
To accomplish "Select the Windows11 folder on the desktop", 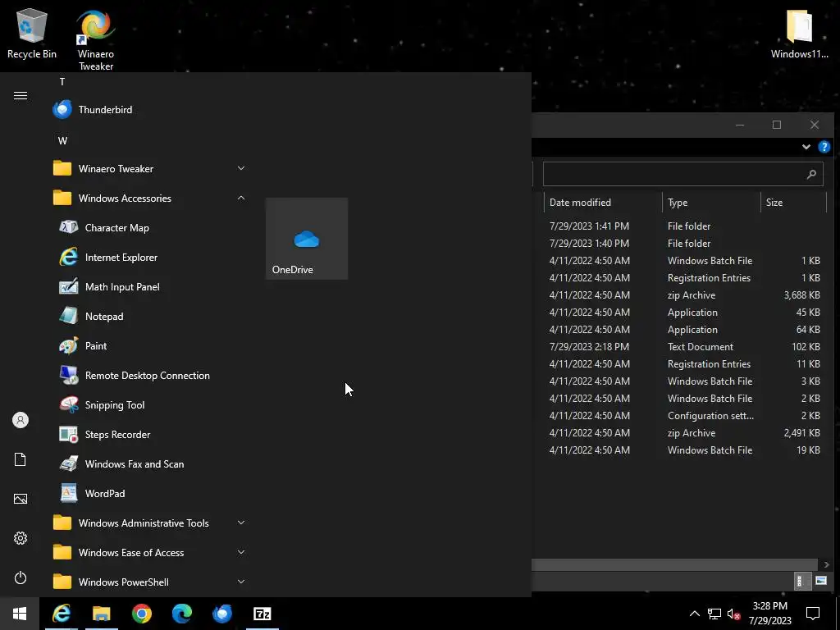I will [799, 33].
